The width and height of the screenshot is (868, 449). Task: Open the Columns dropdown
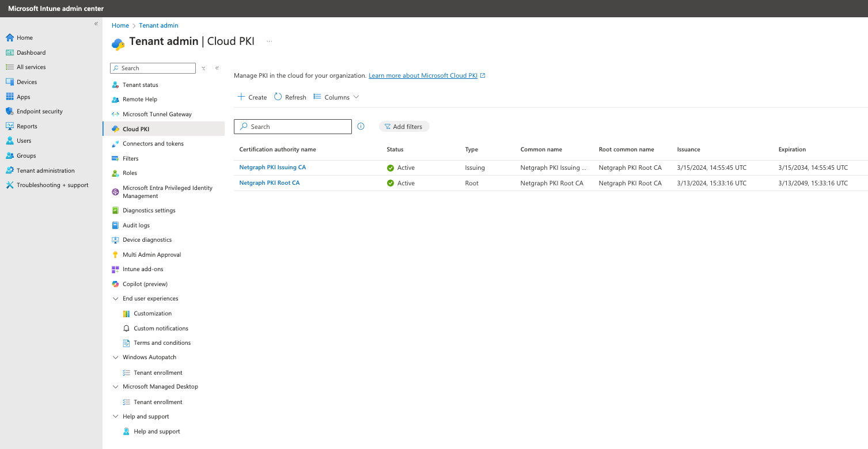click(336, 97)
